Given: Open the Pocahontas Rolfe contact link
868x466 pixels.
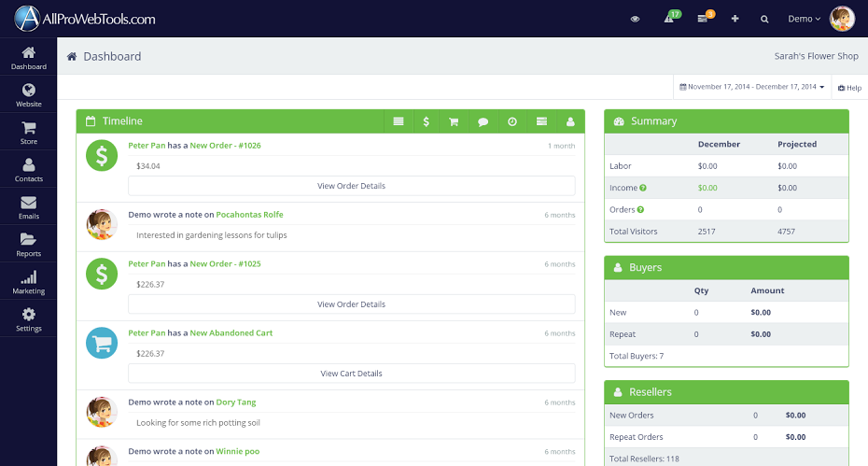Looking at the screenshot, I should tap(249, 215).
